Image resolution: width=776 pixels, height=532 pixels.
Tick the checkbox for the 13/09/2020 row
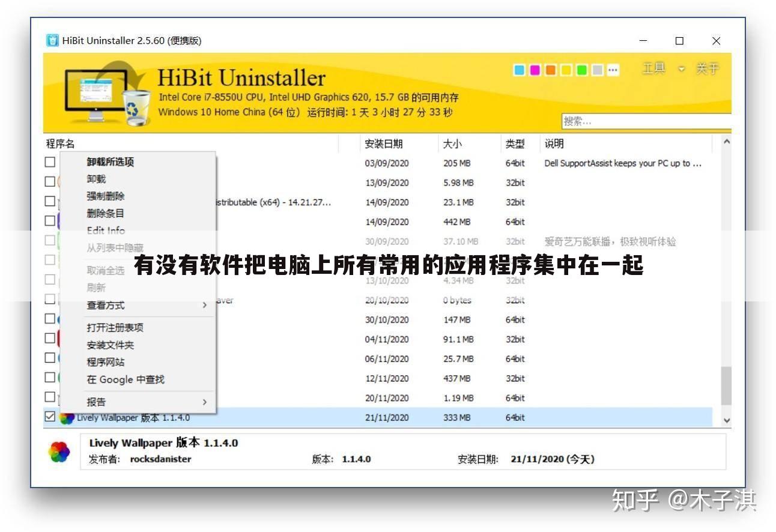[x=50, y=181]
